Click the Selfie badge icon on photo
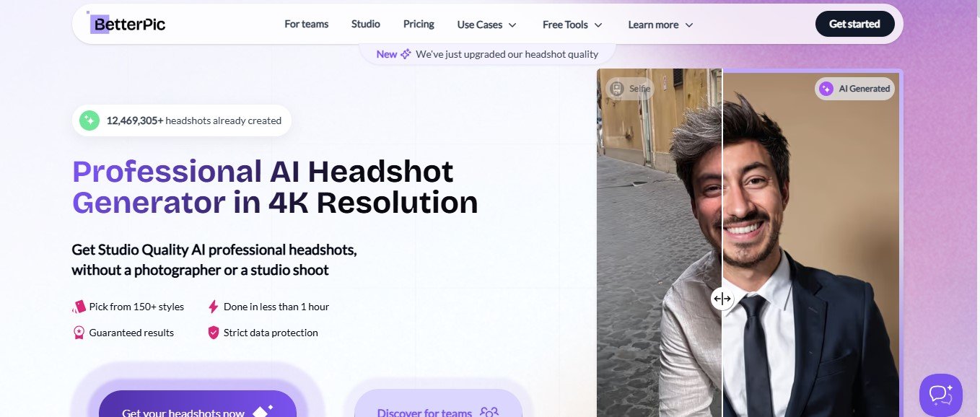Viewport: 980px width, 417px height. coord(616,89)
